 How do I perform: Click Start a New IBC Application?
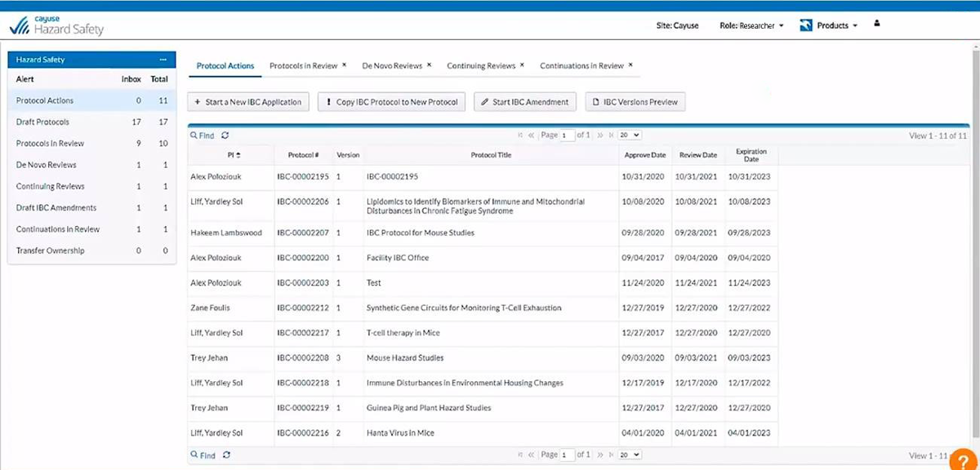click(x=248, y=102)
